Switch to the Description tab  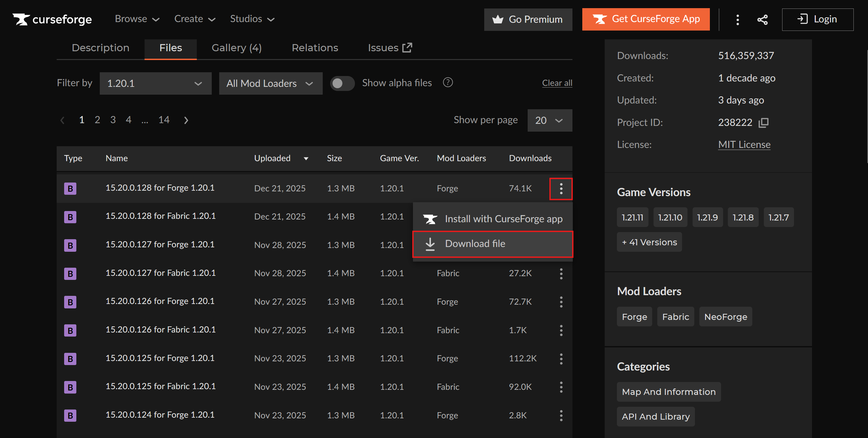coord(100,48)
